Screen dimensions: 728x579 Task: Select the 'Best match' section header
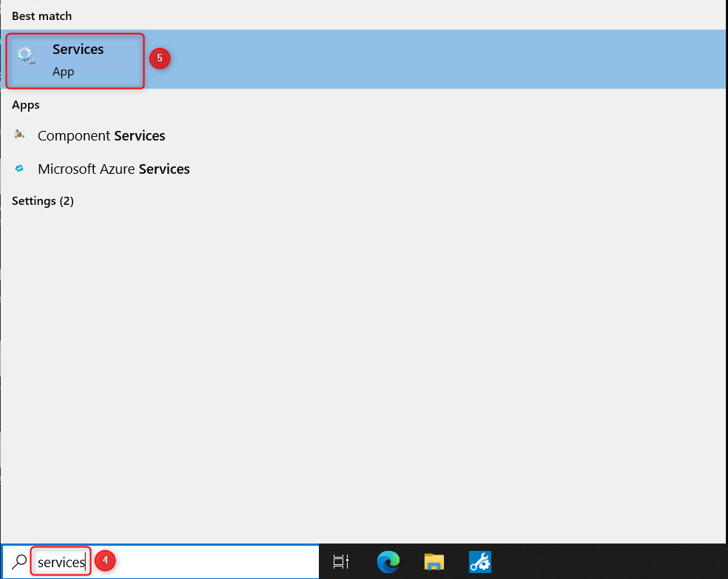(x=42, y=16)
